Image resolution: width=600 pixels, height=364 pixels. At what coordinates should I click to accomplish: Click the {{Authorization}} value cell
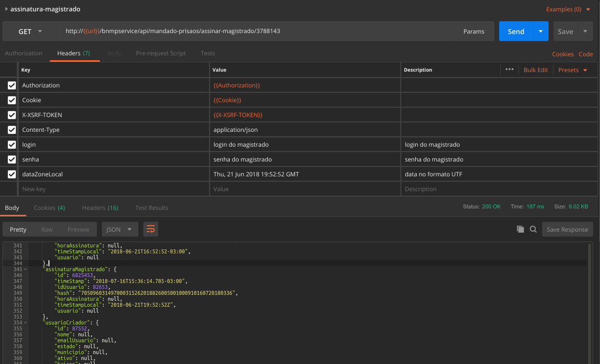click(x=305, y=85)
